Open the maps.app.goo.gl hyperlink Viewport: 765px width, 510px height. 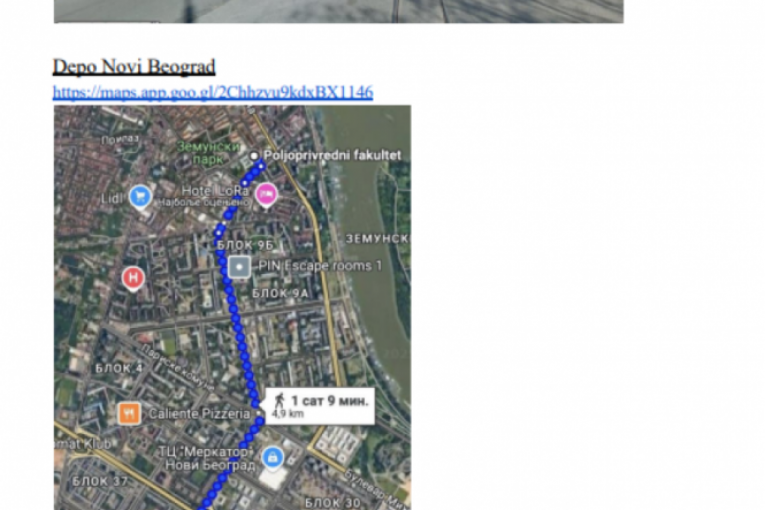[213, 92]
